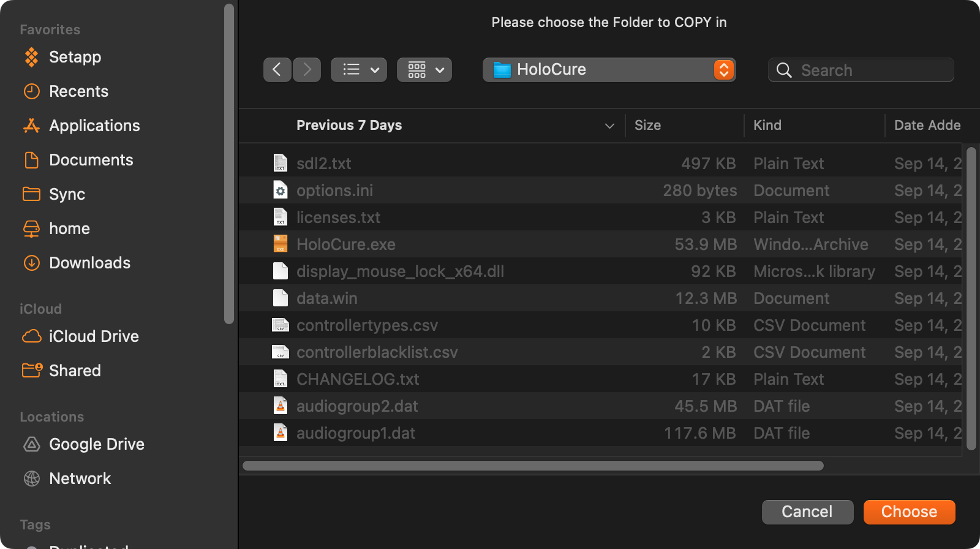This screenshot has height=549, width=980.
Task: Click the Micros...k library kind cell
Action: (814, 271)
